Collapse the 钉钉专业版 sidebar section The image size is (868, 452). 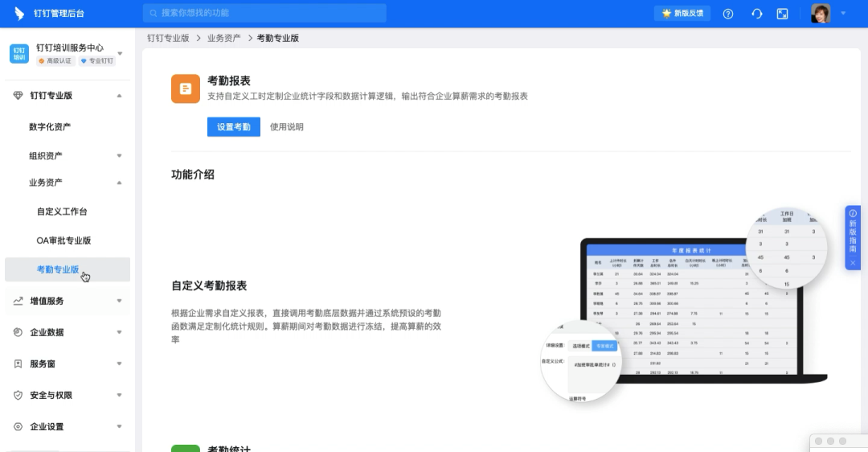coord(119,96)
